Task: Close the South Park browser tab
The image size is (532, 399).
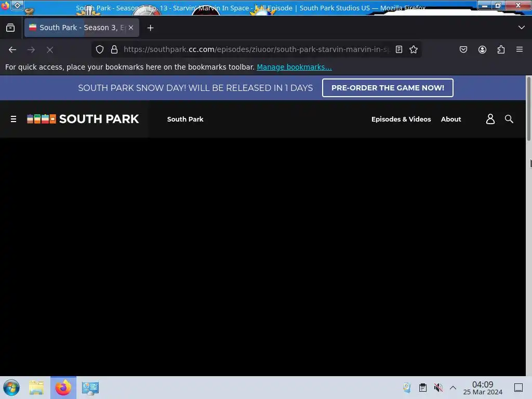Action: pos(131,28)
